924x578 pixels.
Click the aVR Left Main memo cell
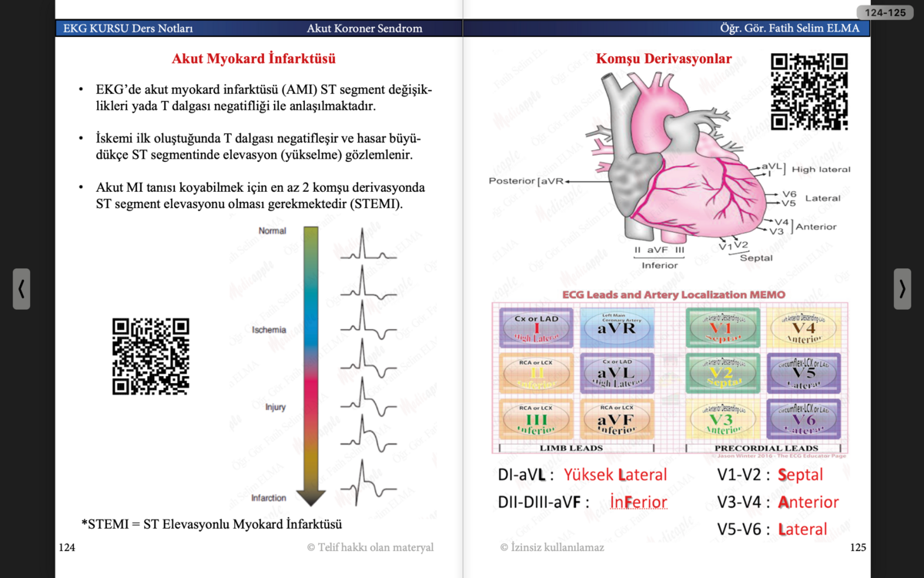click(617, 328)
